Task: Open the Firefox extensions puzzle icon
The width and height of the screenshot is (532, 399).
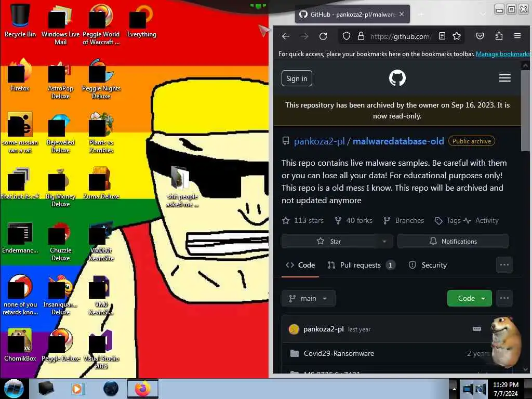Action: click(x=499, y=36)
